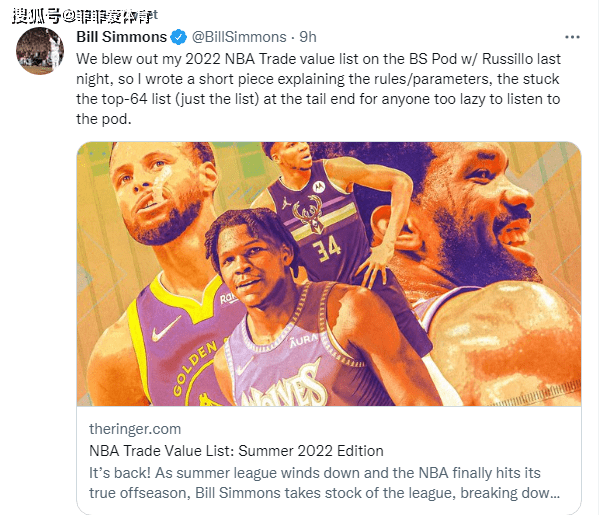601x515 pixels.
Task: Open NBA Trade Value List: Summer 2022 Edition
Action: tap(236, 451)
